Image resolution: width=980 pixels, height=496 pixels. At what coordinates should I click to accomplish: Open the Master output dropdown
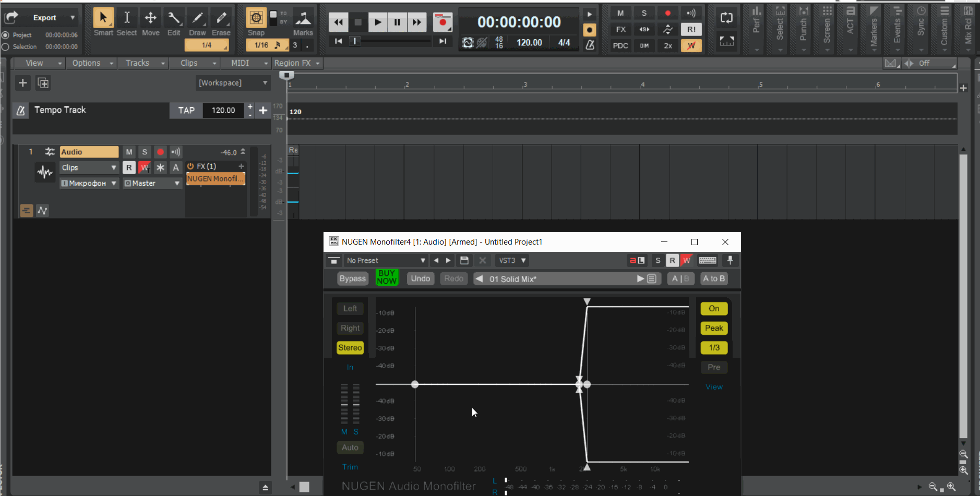pyautogui.click(x=152, y=183)
